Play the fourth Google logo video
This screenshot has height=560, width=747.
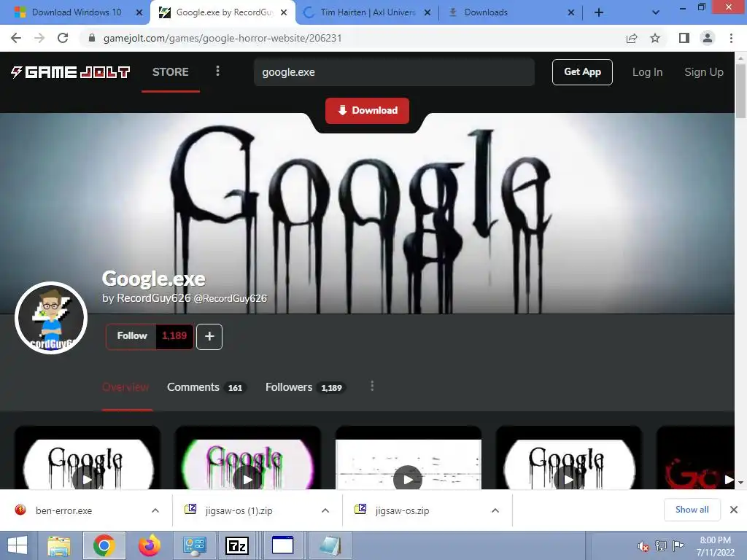coord(568,478)
